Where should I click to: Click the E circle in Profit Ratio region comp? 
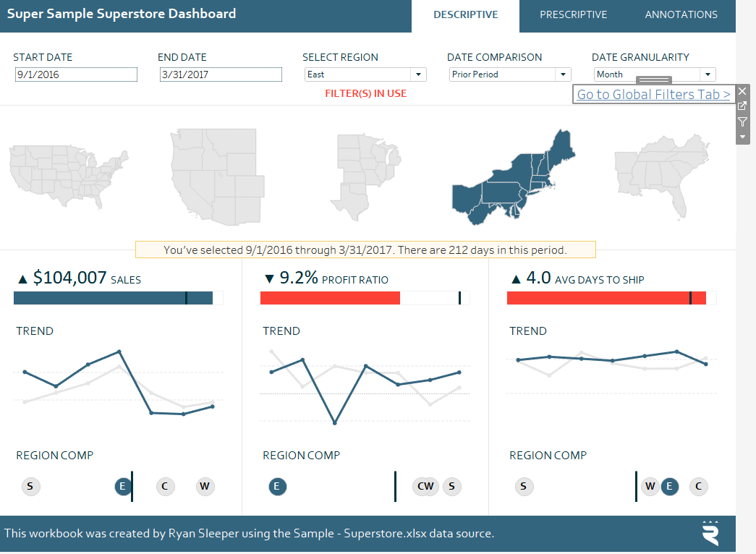[x=277, y=486]
